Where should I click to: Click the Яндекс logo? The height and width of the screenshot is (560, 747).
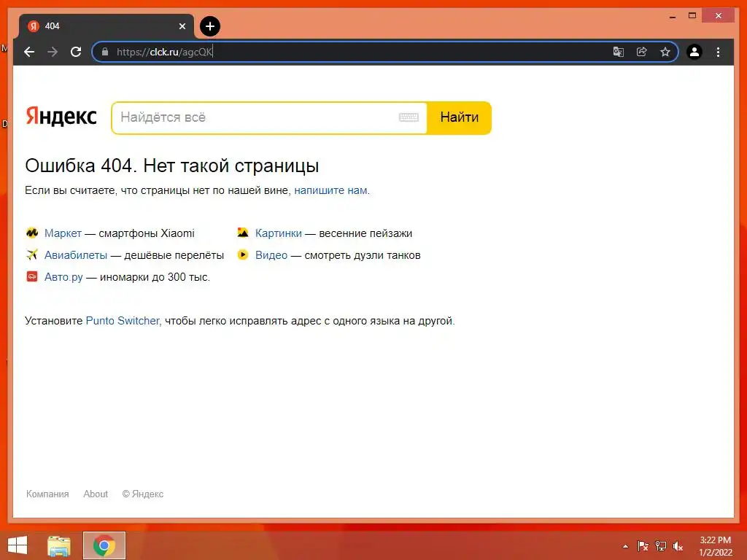[61, 116]
